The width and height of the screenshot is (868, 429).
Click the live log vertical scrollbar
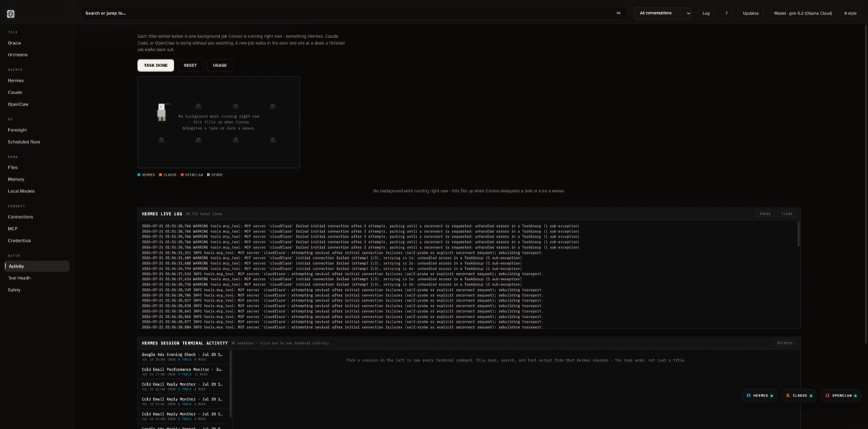[798, 233]
